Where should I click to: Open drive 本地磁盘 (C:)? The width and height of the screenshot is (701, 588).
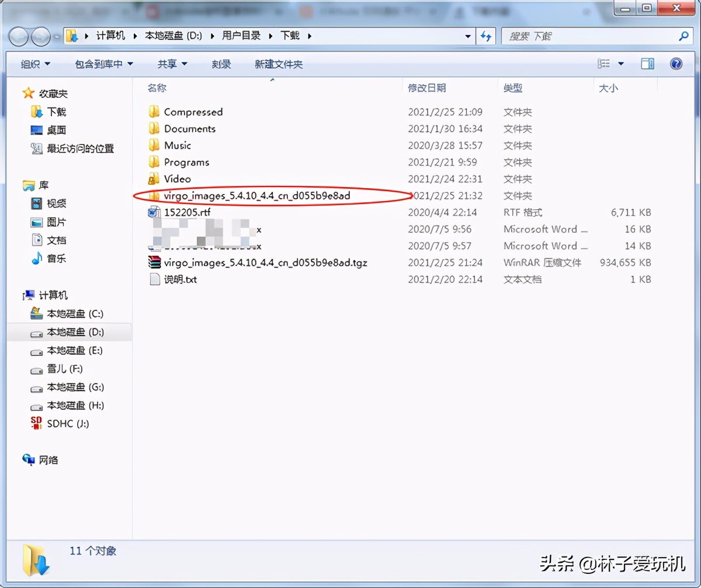75,314
